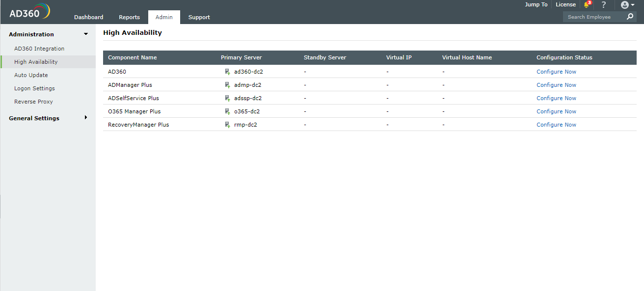Open the Dashboard tab
Screen dimensions: 644x291
tap(88, 17)
